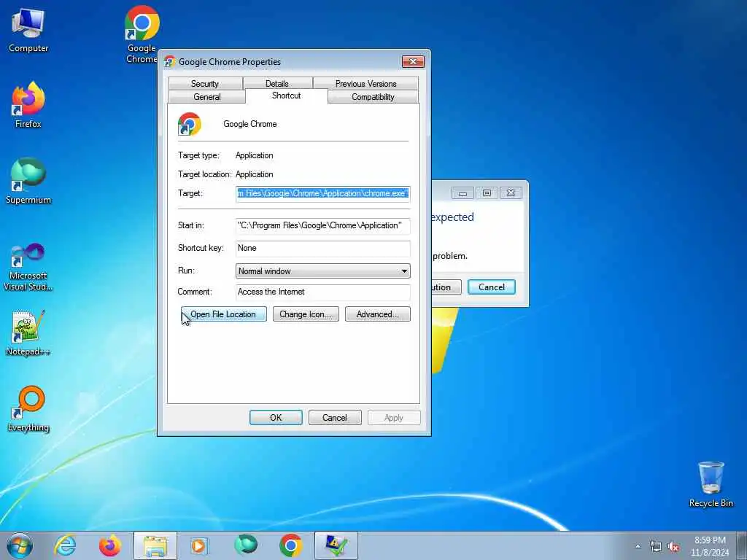
Task: Select the Everything search desktop shortcut
Action: 28,408
